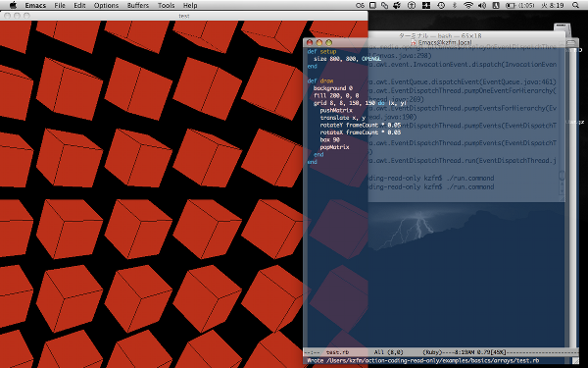
Task: Click the 'popMatrix' code line
Action: (x=334, y=147)
